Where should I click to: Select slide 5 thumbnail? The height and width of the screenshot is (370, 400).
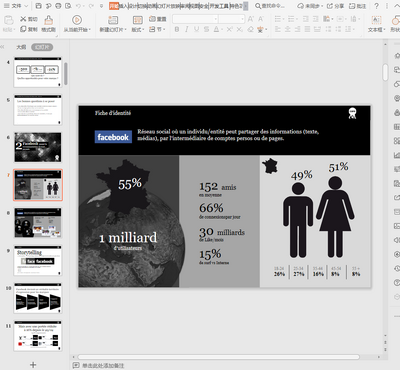tap(38, 110)
